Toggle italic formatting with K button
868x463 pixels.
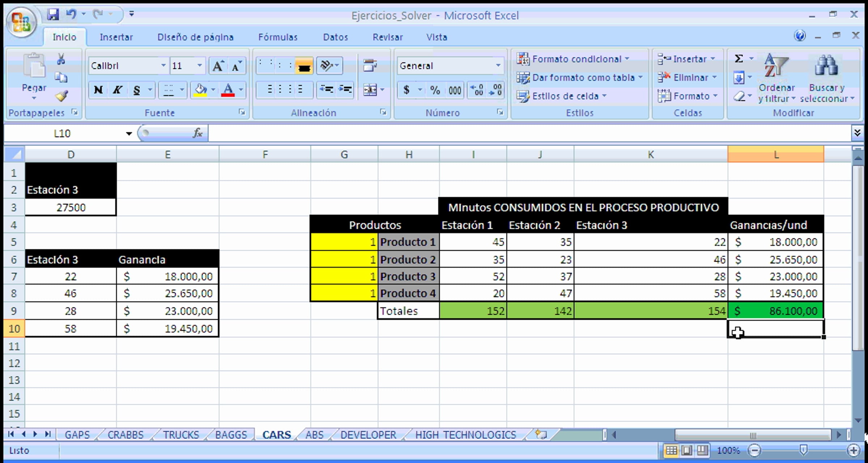(x=117, y=90)
